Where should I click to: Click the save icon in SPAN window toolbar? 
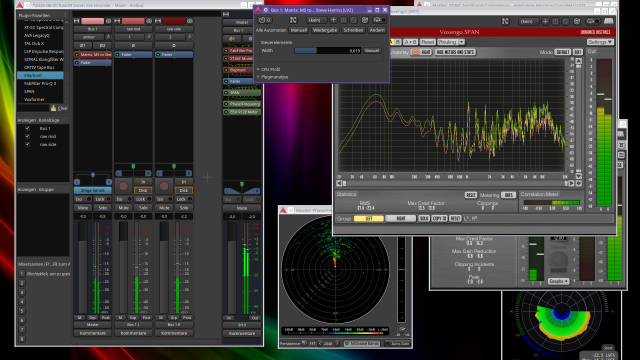[x=556, y=21]
